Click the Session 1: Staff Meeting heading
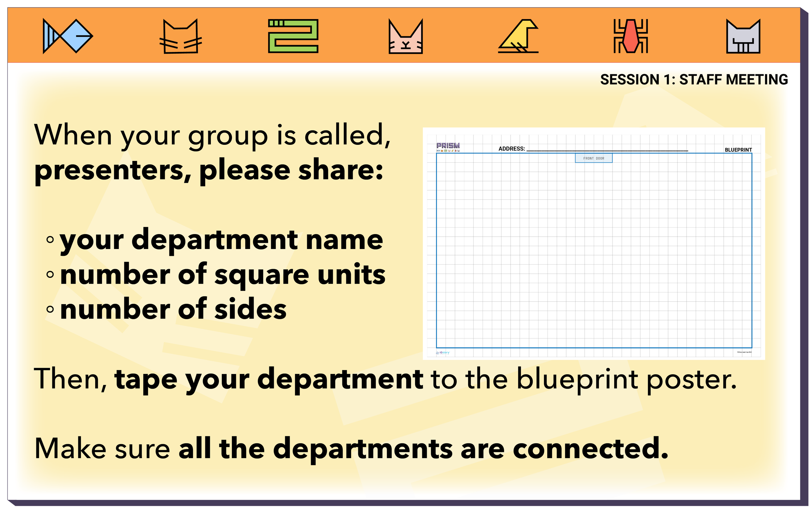Screen dimensions: 812x510 [x=694, y=80]
